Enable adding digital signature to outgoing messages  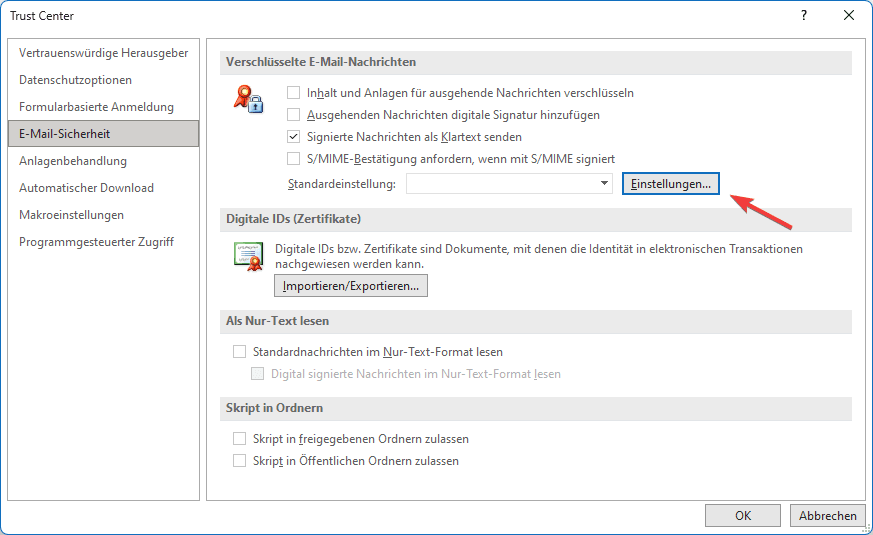pos(294,115)
